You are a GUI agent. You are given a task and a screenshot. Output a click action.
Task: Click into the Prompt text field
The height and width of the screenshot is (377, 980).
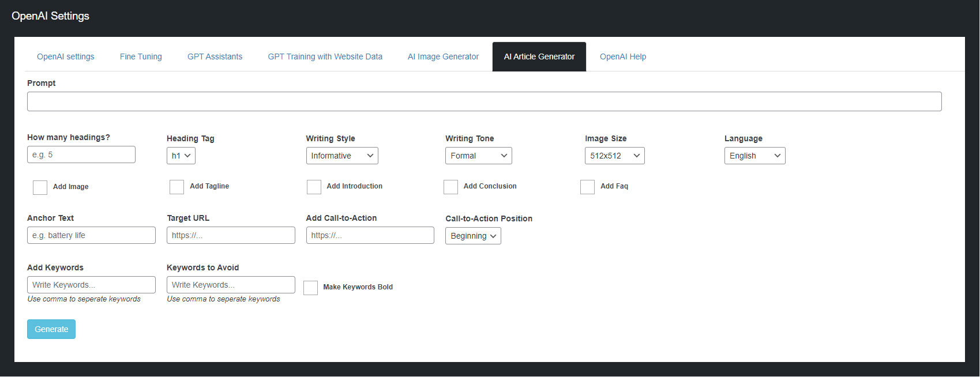pyautogui.click(x=485, y=101)
